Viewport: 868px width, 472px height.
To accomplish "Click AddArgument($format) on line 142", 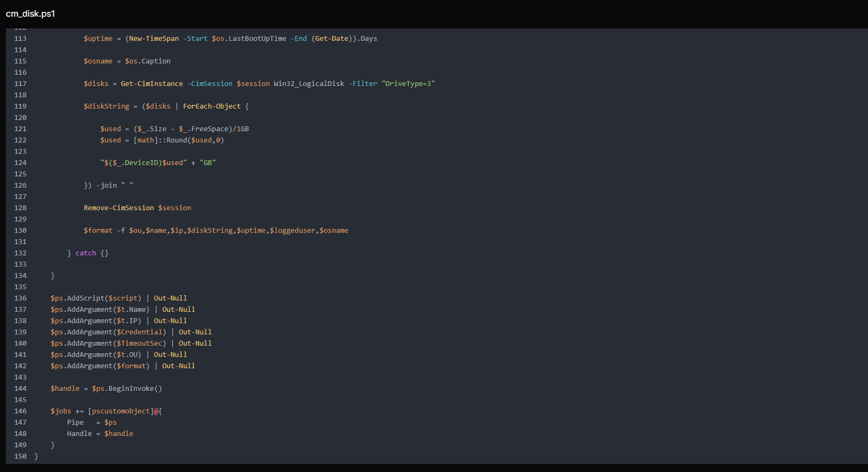I will pos(108,366).
